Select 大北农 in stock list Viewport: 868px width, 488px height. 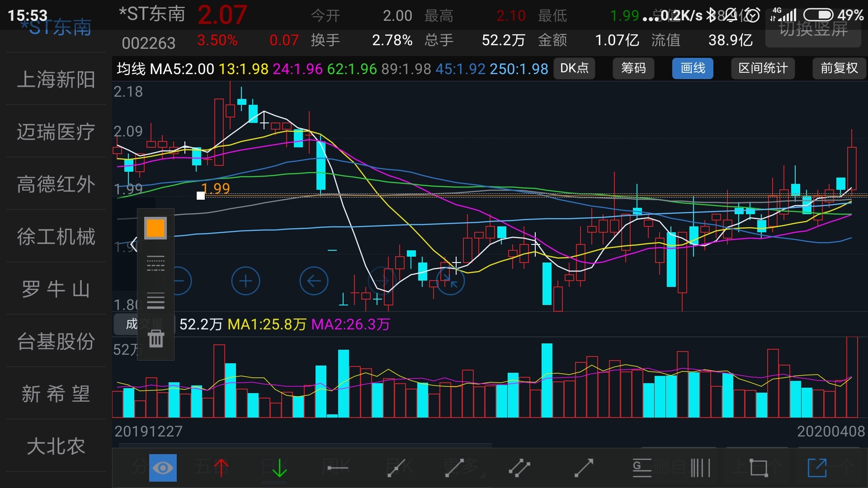click(56, 446)
